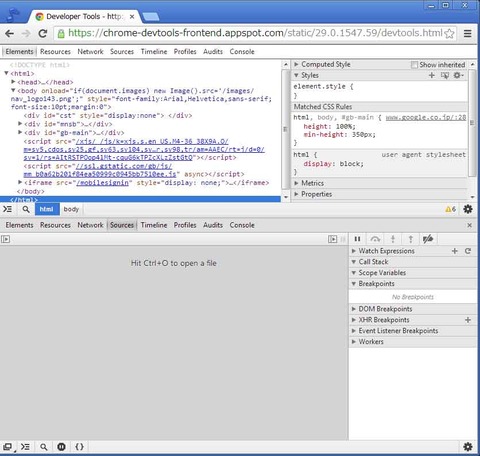This screenshot has width=480, height=456.
Task: Open /mobilesignin iframe source link
Action: (102, 183)
